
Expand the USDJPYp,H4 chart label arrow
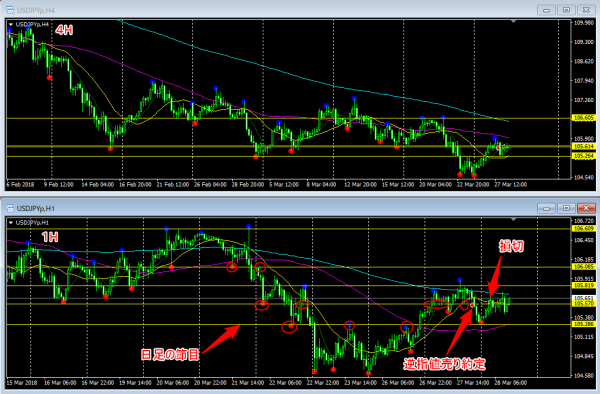(x=11, y=24)
